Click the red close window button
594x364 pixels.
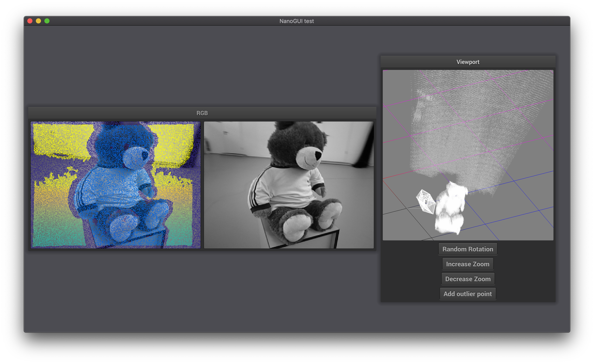pyautogui.click(x=30, y=21)
